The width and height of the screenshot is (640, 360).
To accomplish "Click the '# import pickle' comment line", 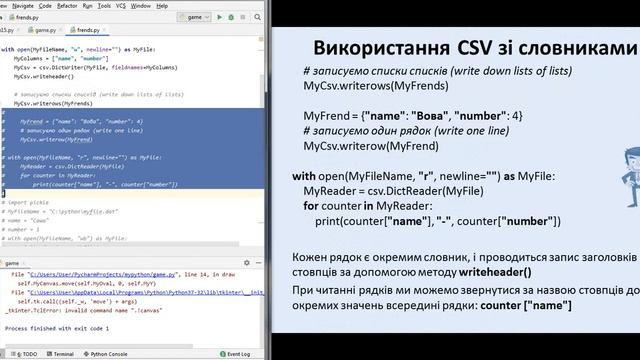I will [x=25, y=202].
